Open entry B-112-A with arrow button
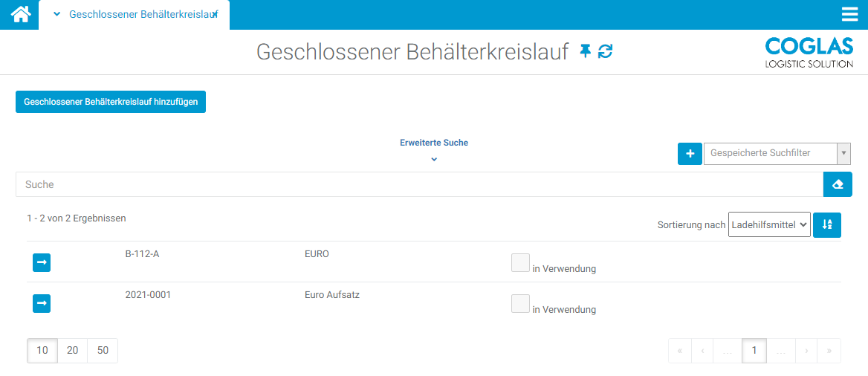The image size is (868, 376). [42, 262]
